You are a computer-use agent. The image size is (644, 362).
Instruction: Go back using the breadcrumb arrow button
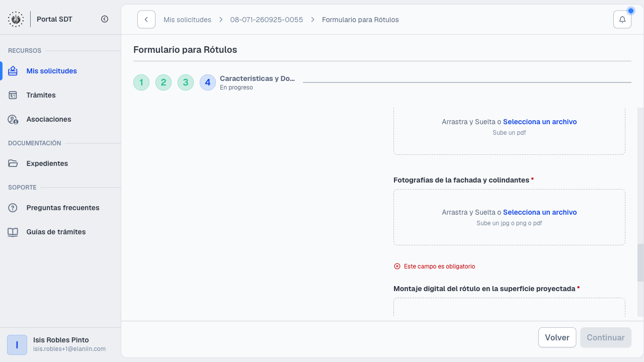[x=146, y=19]
